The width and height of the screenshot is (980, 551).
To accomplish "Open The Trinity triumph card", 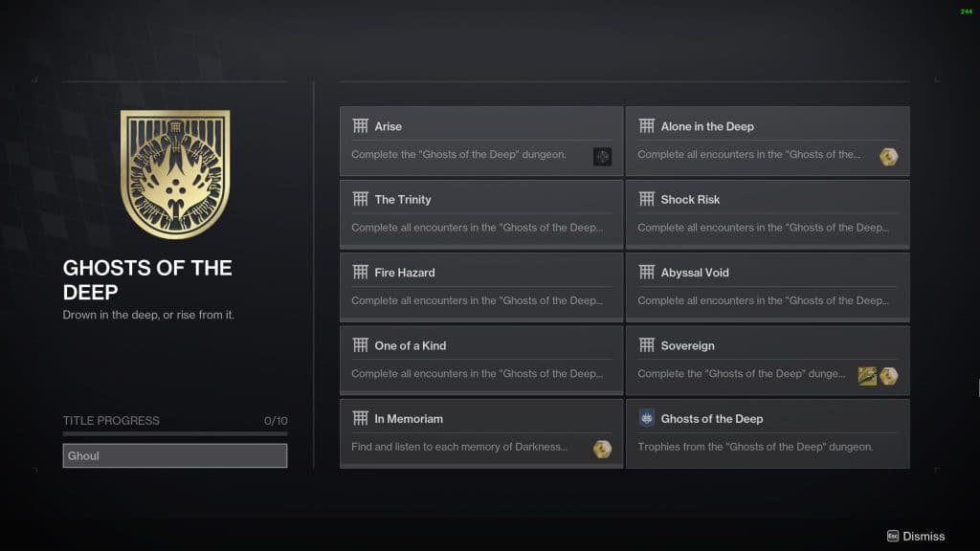I will 481,214.
